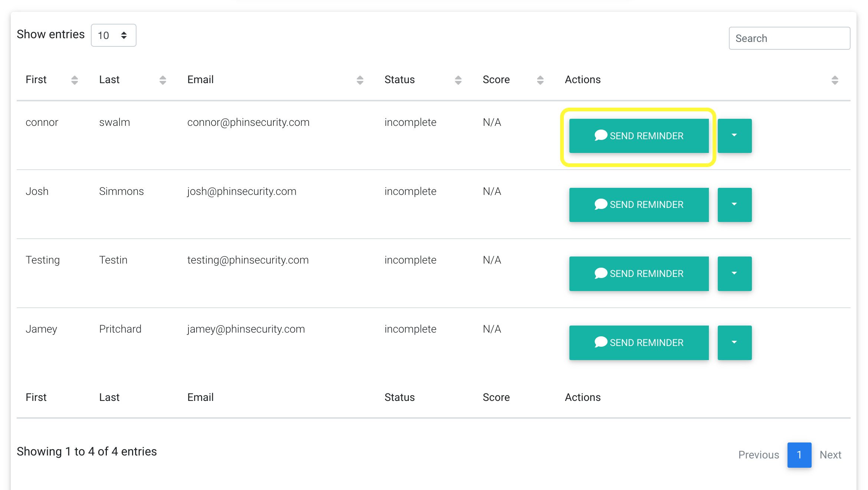The height and width of the screenshot is (490, 868).
Task: Click N/A score in Jamey's row
Action: pos(492,329)
